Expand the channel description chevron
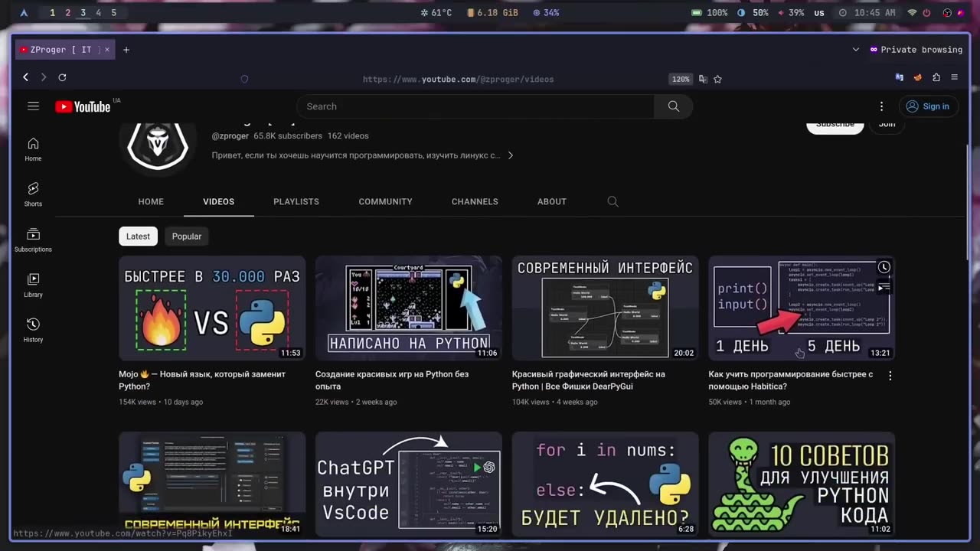Image resolution: width=980 pixels, height=551 pixels. point(511,155)
